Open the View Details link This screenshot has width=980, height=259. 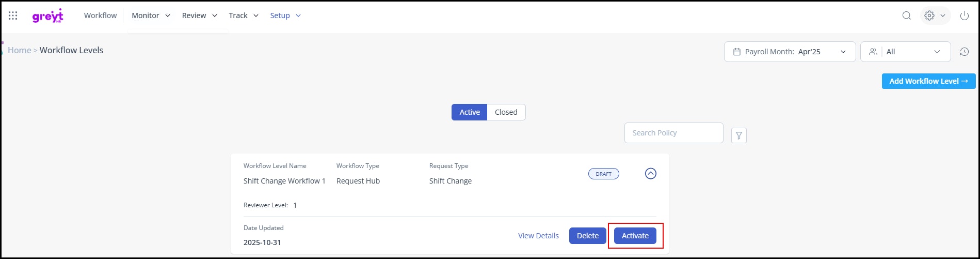538,236
